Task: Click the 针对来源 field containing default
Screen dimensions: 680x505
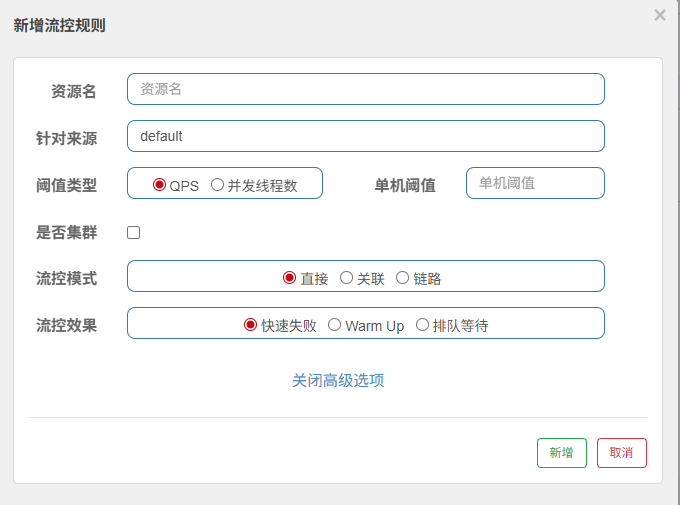Action: click(x=365, y=136)
